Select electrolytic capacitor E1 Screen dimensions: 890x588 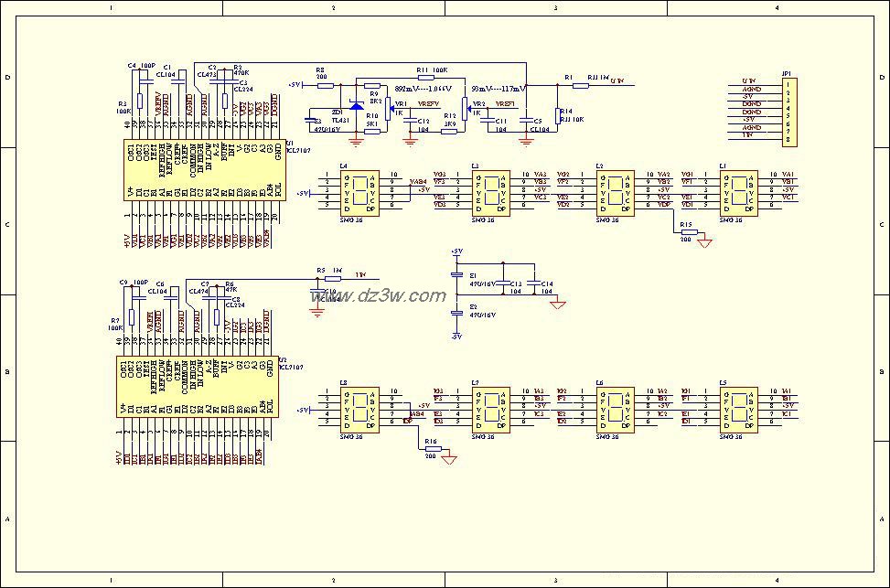coord(457,274)
